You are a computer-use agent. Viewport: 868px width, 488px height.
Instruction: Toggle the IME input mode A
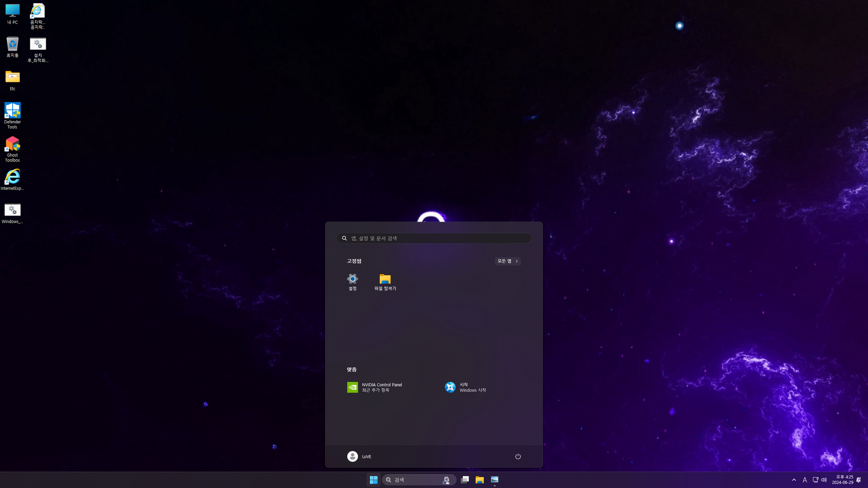pos(805,480)
